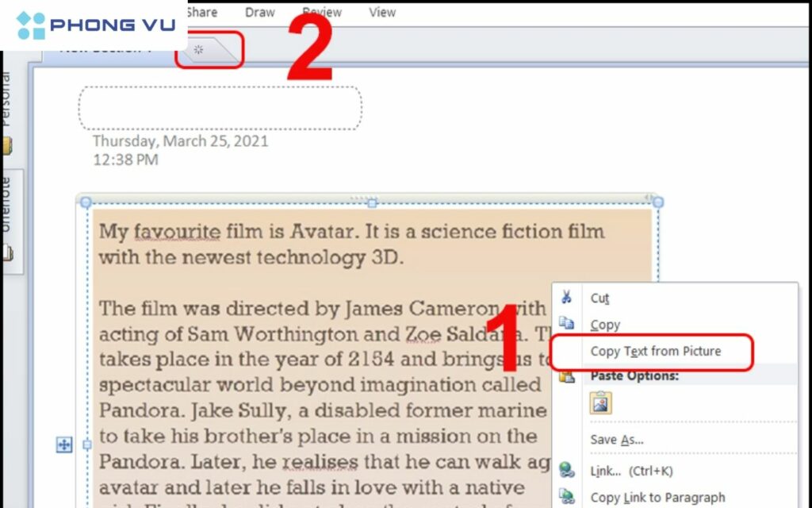812x508 pixels.
Task: Click the Copy icon in context menu
Action: tap(566, 324)
